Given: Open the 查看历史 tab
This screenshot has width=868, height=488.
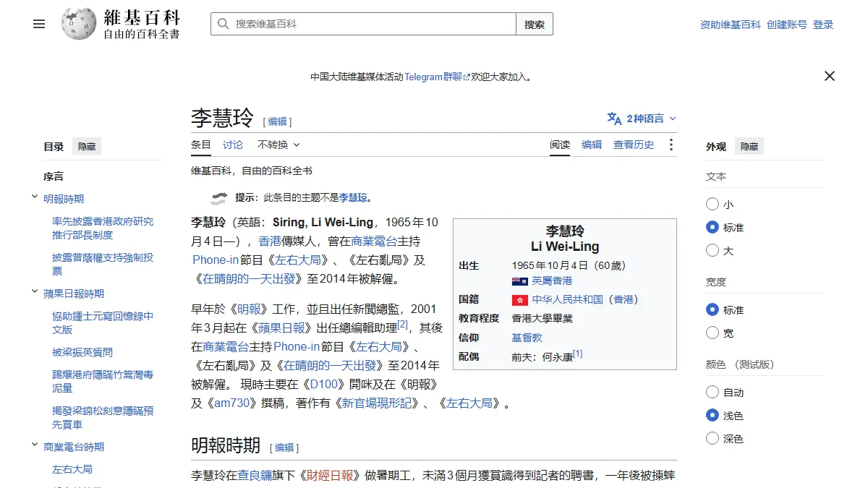Looking at the screenshot, I should click(x=634, y=145).
